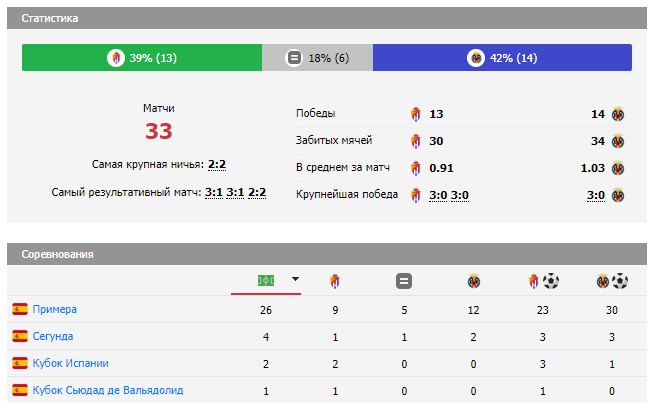Select the draws column header icon in the table

[x=404, y=281]
